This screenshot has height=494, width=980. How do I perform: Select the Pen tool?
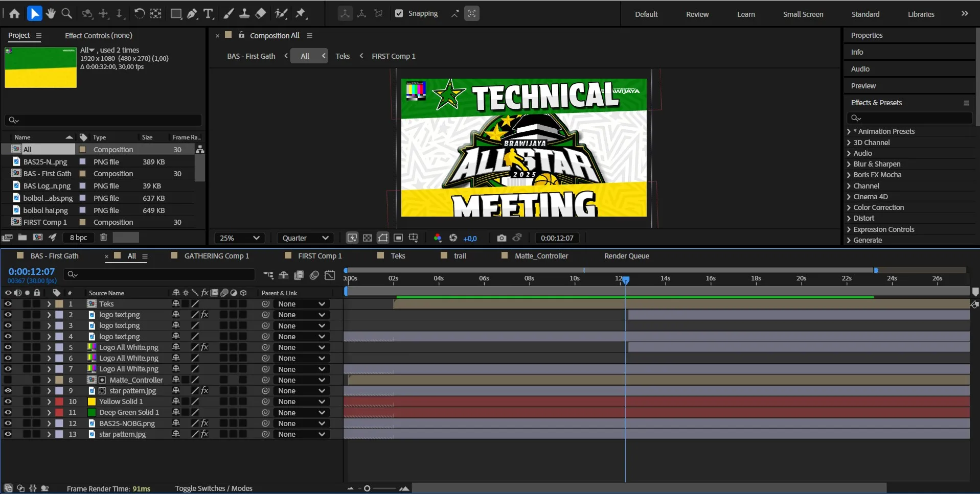[192, 14]
